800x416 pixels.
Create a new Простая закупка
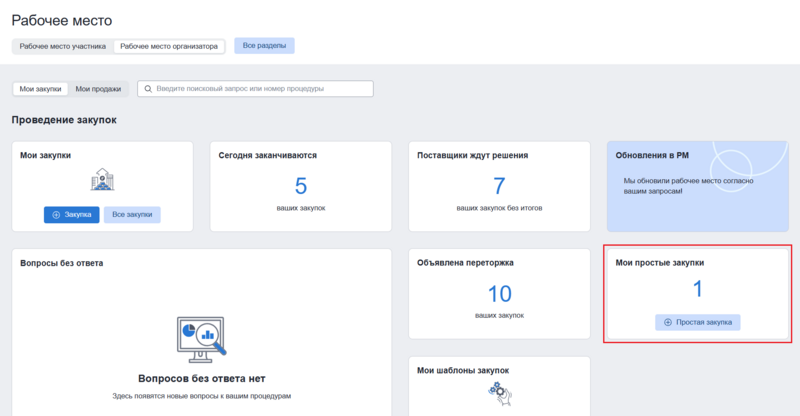[698, 323]
